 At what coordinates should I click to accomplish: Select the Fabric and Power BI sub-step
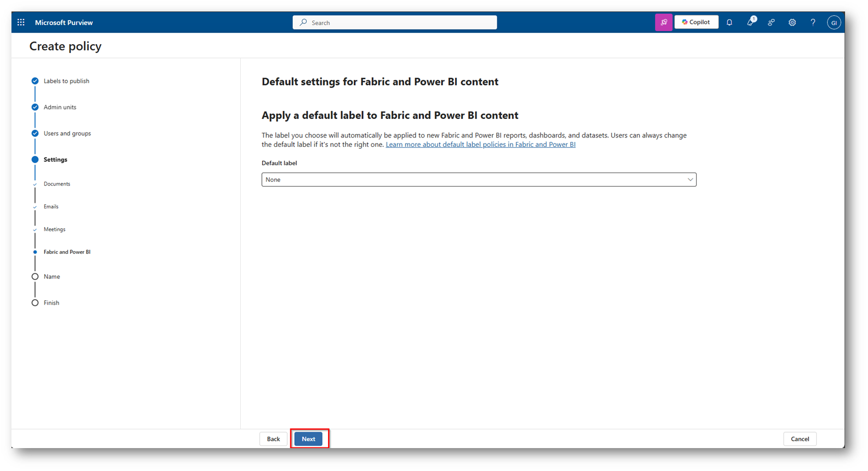coord(67,252)
